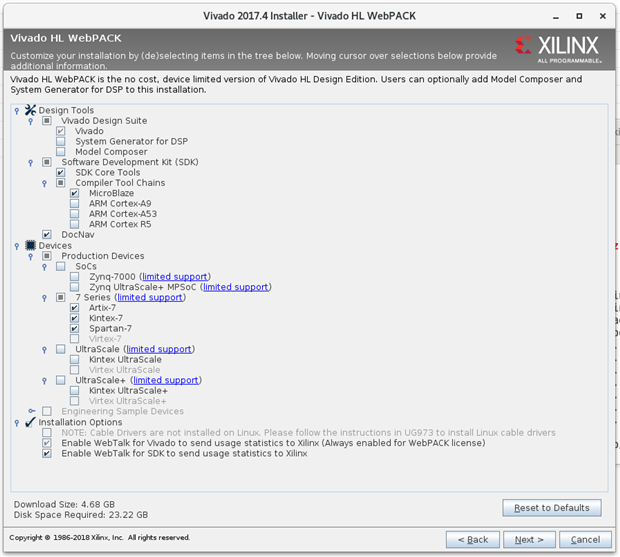Uncheck the Kintex-7 checkbox
620x557 pixels.
click(74, 318)
